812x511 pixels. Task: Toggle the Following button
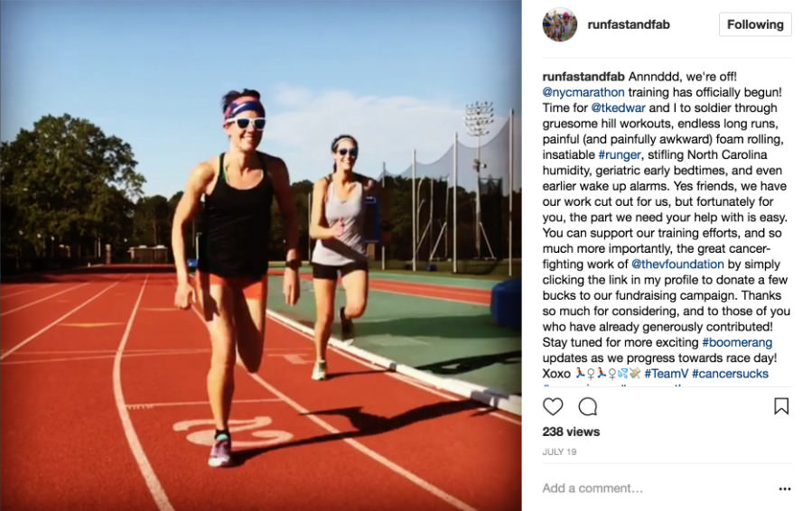(755, 24)
